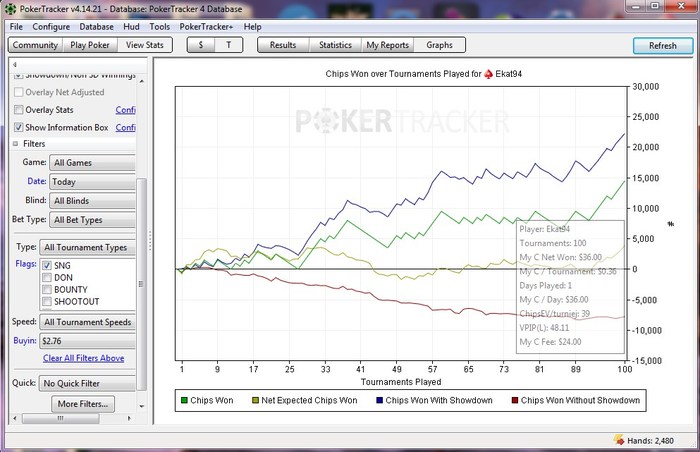Open the Configure menu

pyautogui.click(x=51, y=27)
